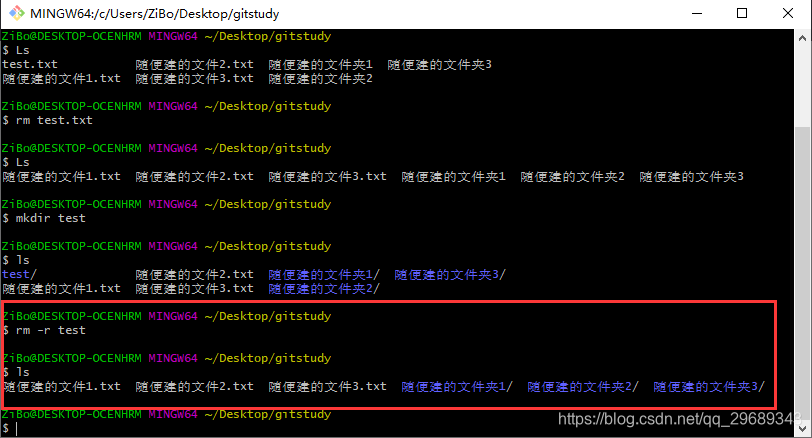Viewport: 812px width, 438px height.
Task: Minimize the MINGW64 terminal window
Action: pyautogui.click(x=697, y=13)
